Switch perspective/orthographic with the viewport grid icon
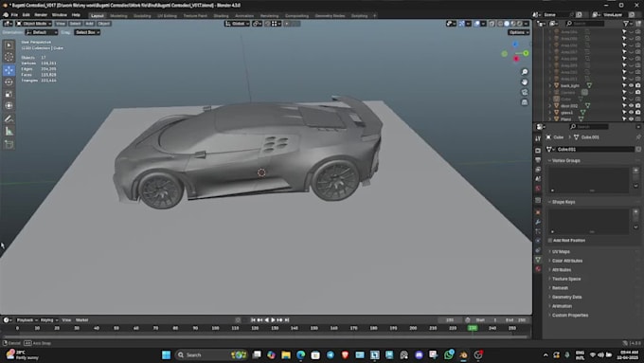 click(x=525, y=102)
